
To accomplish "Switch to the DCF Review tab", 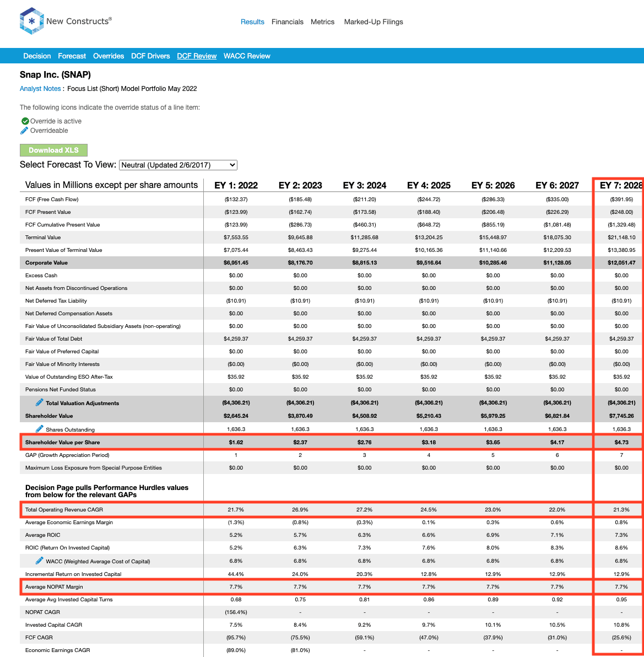I will point(197,56).
